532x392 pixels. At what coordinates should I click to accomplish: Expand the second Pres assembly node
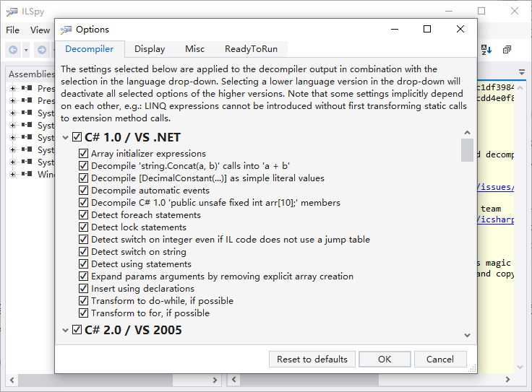pyautogui.click(x=12, y=100)
